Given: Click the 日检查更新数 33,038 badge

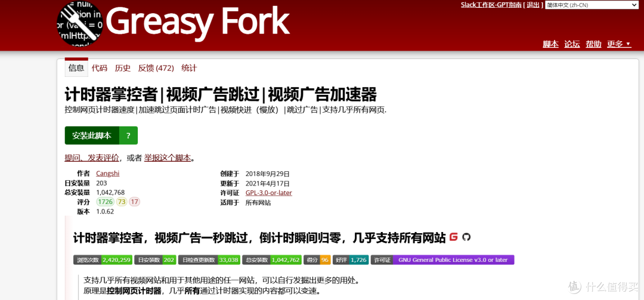Looking at the screenshot, I should click(x=209, y=259).
